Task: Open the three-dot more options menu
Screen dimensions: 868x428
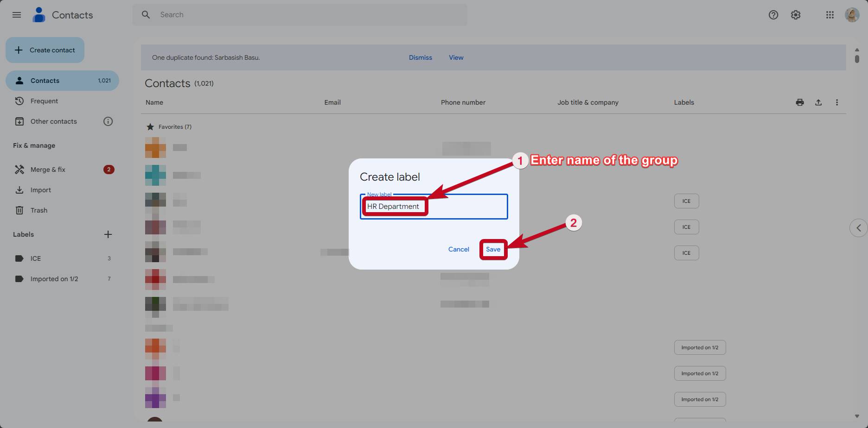Action: pos(837,102)
